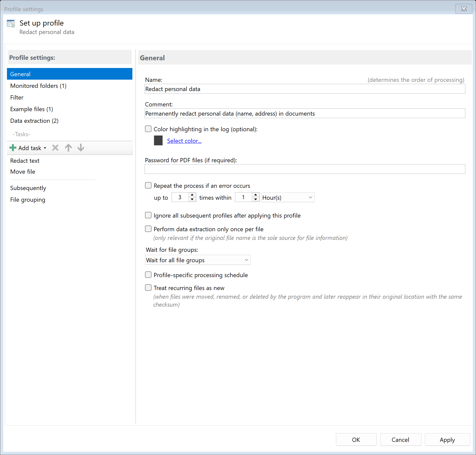Add a task using the green plus icon
476x455 pixels.
(12, 148)
